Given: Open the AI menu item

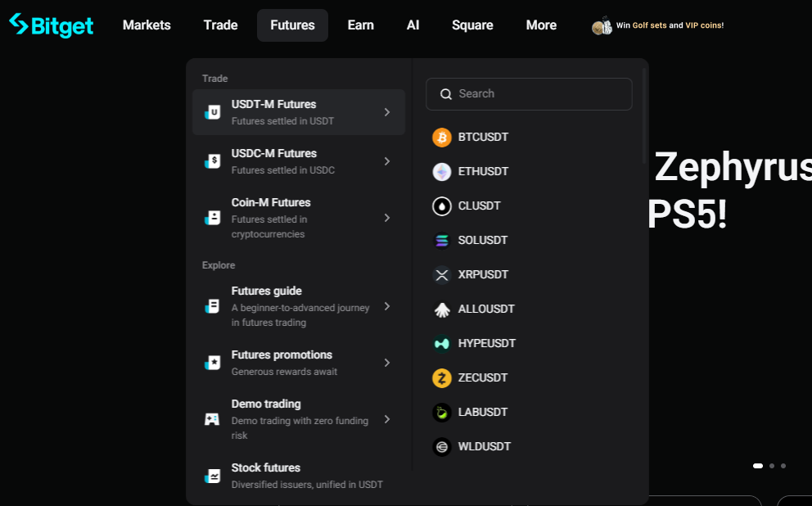Looking at the screenshot, I should pyautogui.click(x=413, y=25).
